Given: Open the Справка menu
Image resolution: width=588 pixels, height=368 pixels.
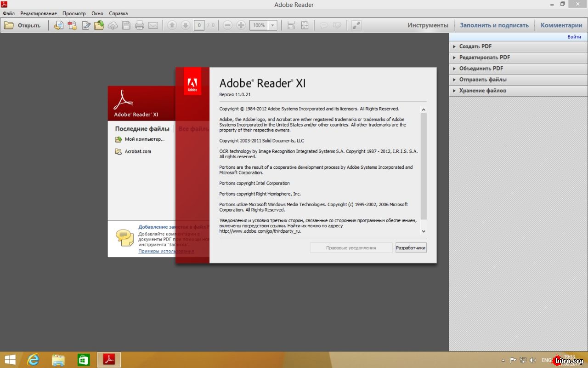Looking at the screenshot, I should coord(119,13).
